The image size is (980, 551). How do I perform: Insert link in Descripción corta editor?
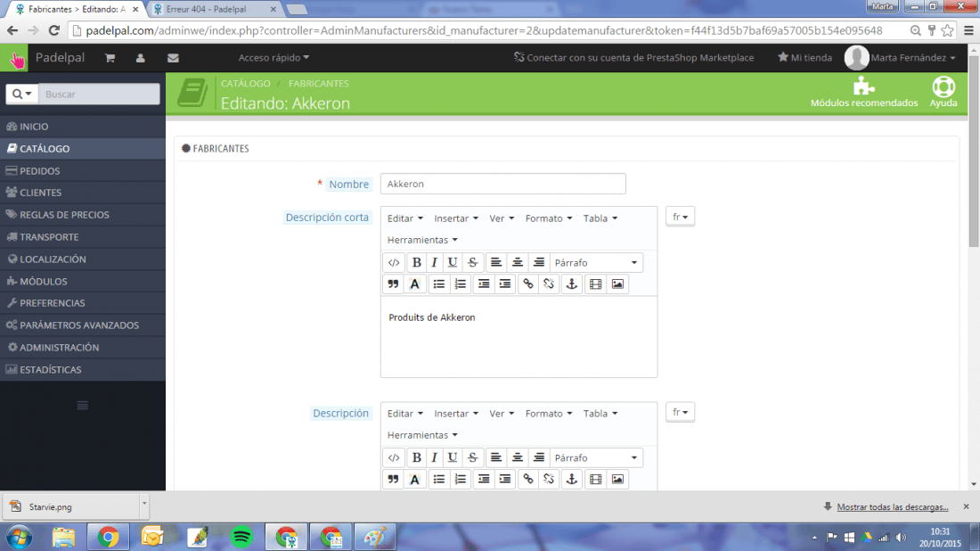click(528, 284)
